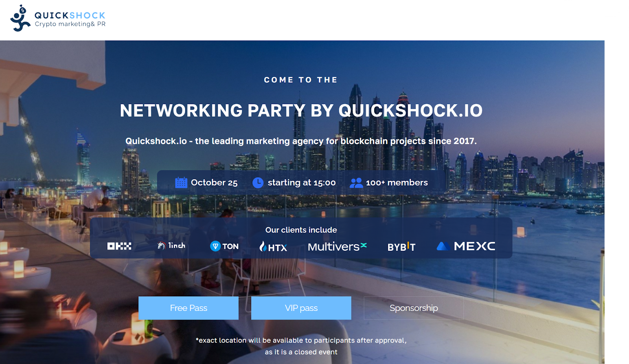Click the Bybit client logo
The width and height of the screenshot is (629, 364).
click(401, 247)
